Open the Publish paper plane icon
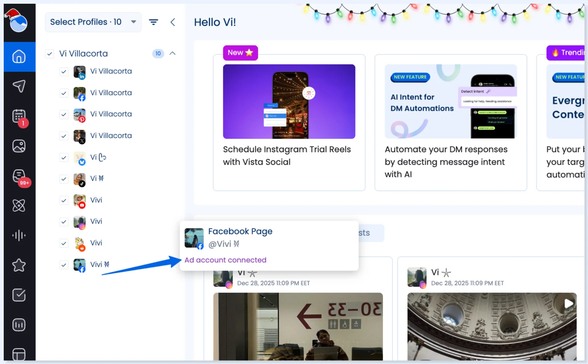This screenshot has width=588, height=364. point(19,86)
